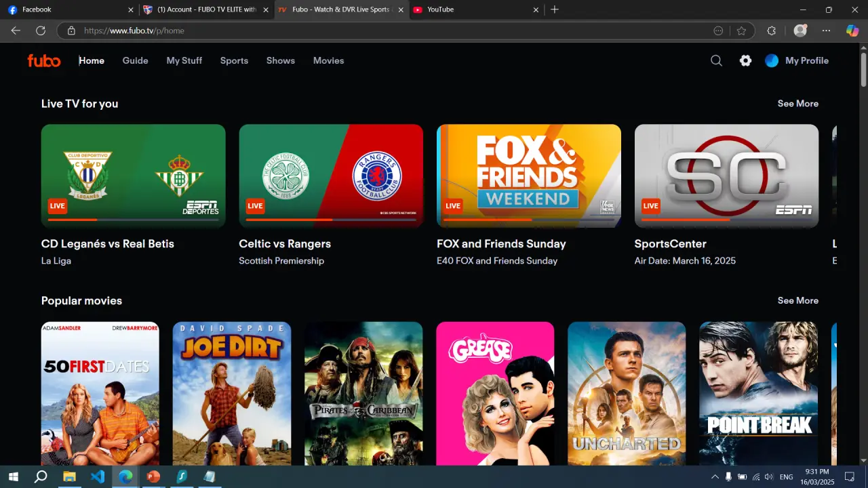Open Windows Start menu
The height and width of the screenshot is (488, 868).
click(x=13, y=476)
